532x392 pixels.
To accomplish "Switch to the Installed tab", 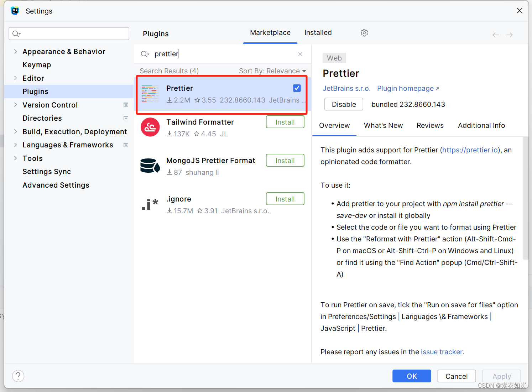I will pos(318,33).
